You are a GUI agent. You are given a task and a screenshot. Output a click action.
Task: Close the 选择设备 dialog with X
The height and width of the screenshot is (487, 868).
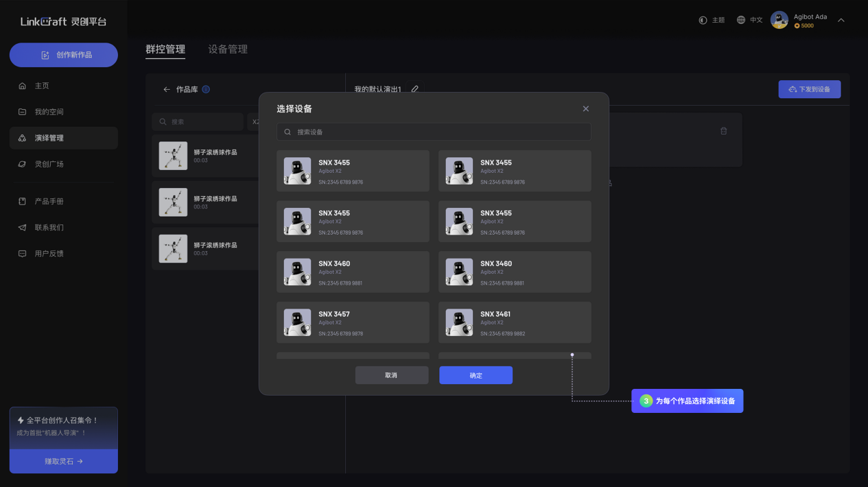(x=585, y=109)
